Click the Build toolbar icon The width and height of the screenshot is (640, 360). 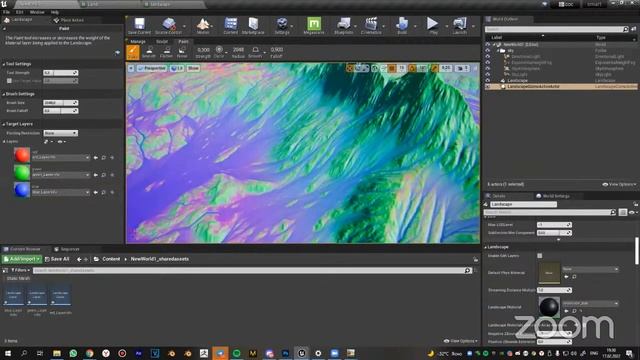click(x=402, y=26)
